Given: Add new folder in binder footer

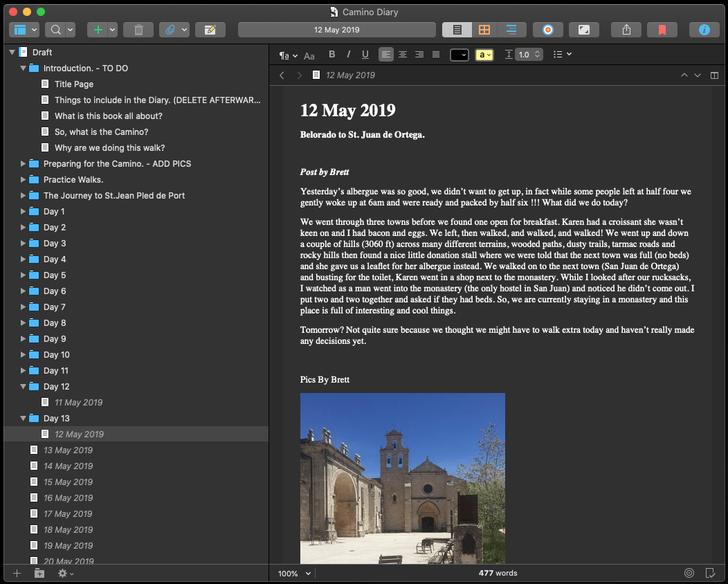Looking at the screenshot, I should (39, 574).
